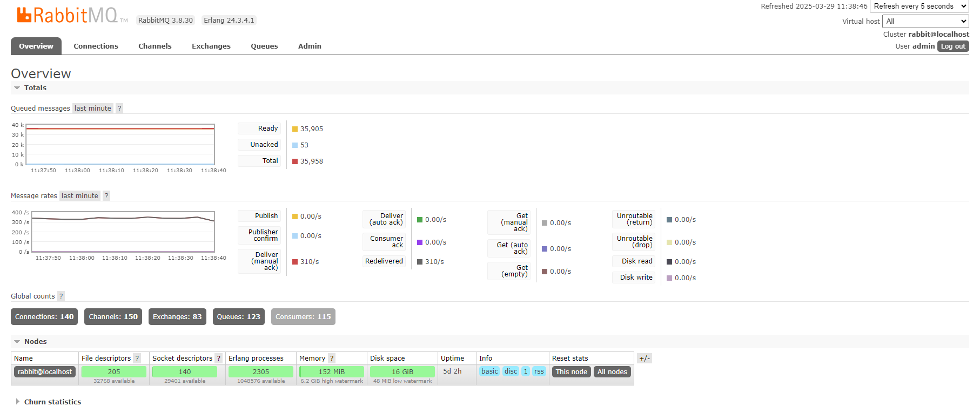Viewport: 980px width, 406px height.
Task: Click Publisher confirm light blue swatch
Action: 295,236
